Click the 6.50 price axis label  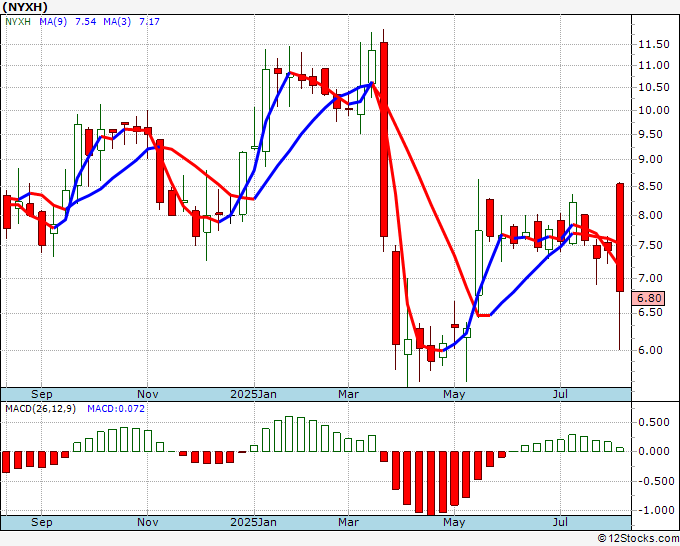pyautogui.click(x=651, y=312)
